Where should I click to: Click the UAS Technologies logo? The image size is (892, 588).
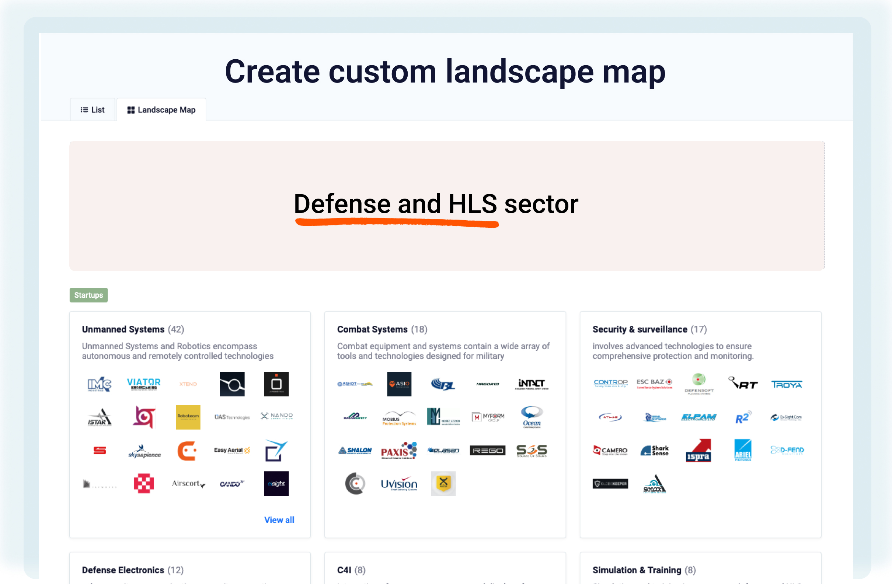pos(232,417)
